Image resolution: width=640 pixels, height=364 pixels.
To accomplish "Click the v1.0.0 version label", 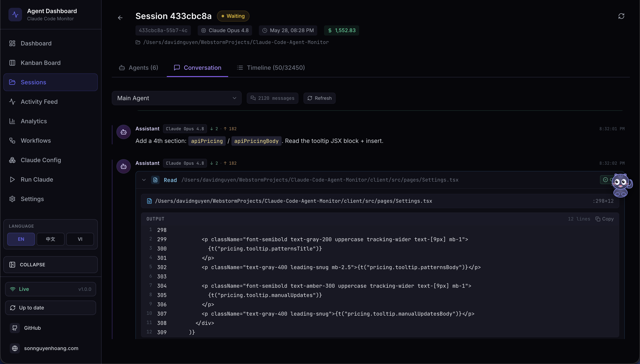I will point(85,289).
